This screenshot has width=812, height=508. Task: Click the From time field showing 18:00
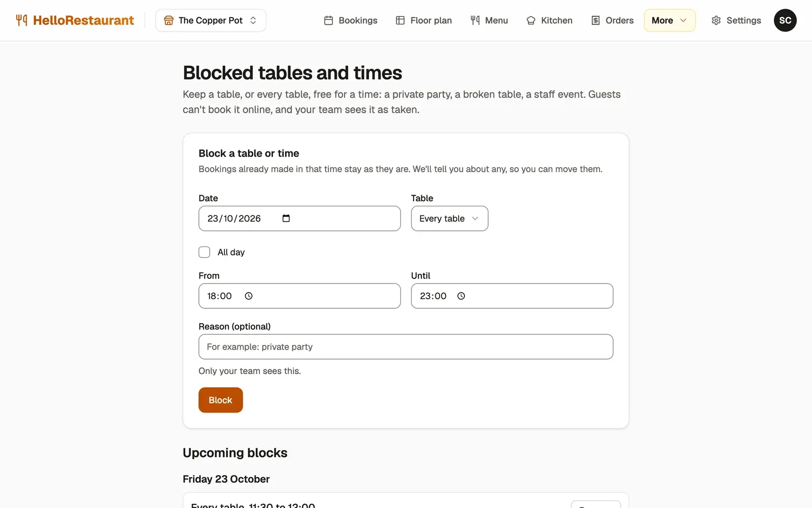pos(299,296)
